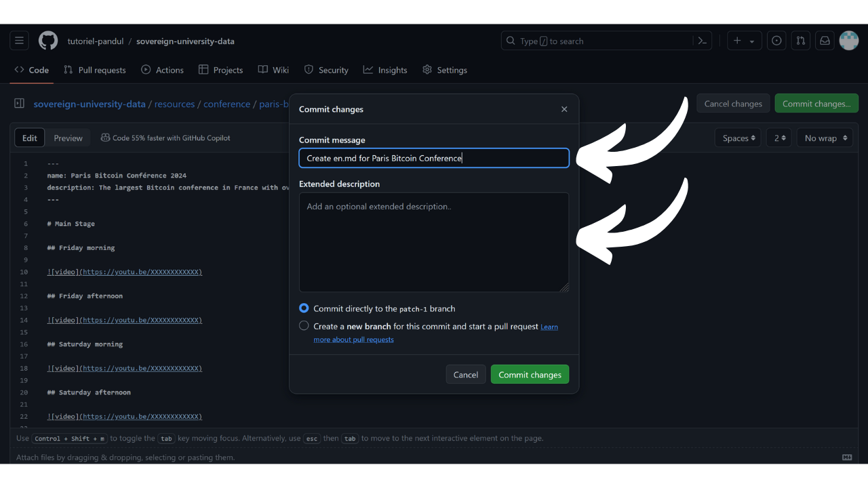Screen dimensions: 868x488
Task: Click the 'name: Paris Bitcoin Conférence 2024' line
Action: (117, 176)
